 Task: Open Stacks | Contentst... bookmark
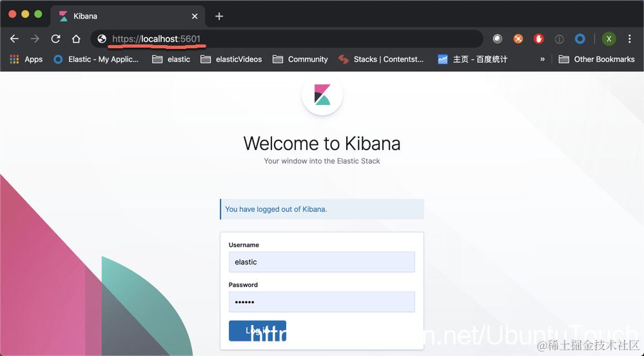(381, 59)
